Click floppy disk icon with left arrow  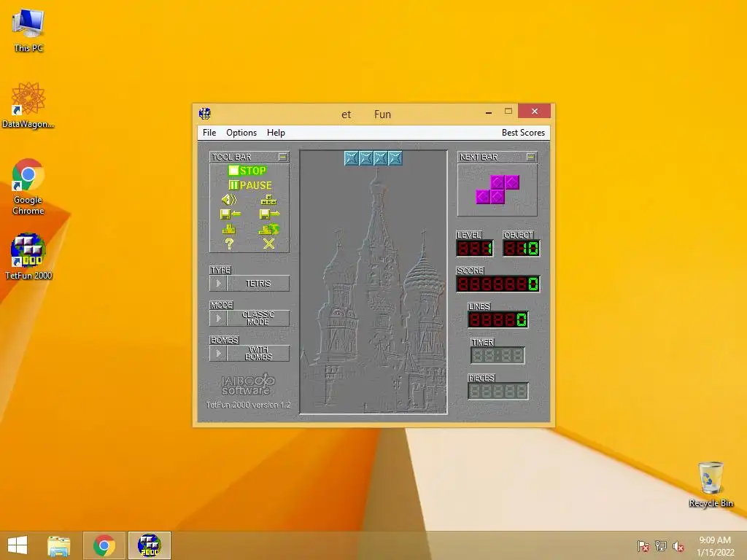coord(230,214)
